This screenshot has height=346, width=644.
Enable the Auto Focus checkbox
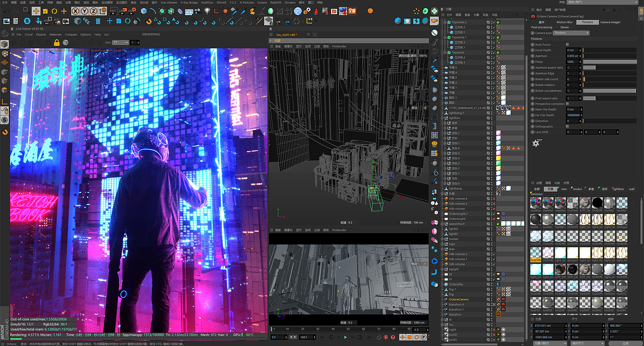pos(567,44)
